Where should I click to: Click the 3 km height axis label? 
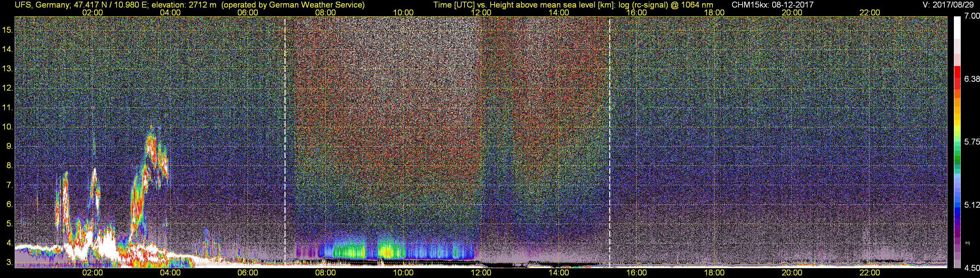point(9,262)
